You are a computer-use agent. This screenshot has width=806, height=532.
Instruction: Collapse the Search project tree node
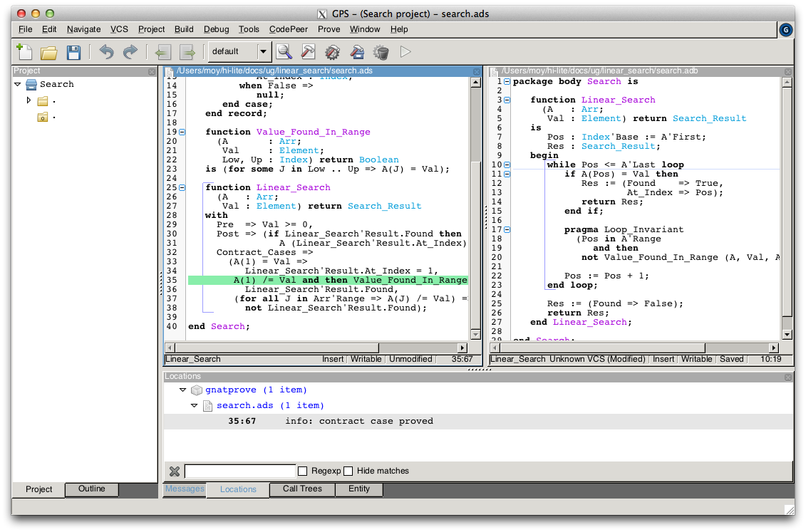pyautogui.click(x=18, y=84)
